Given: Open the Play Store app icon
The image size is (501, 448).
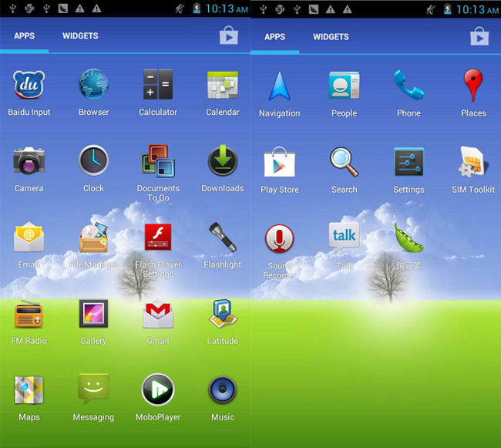Looking at the screenshot, I should (280, 162).
